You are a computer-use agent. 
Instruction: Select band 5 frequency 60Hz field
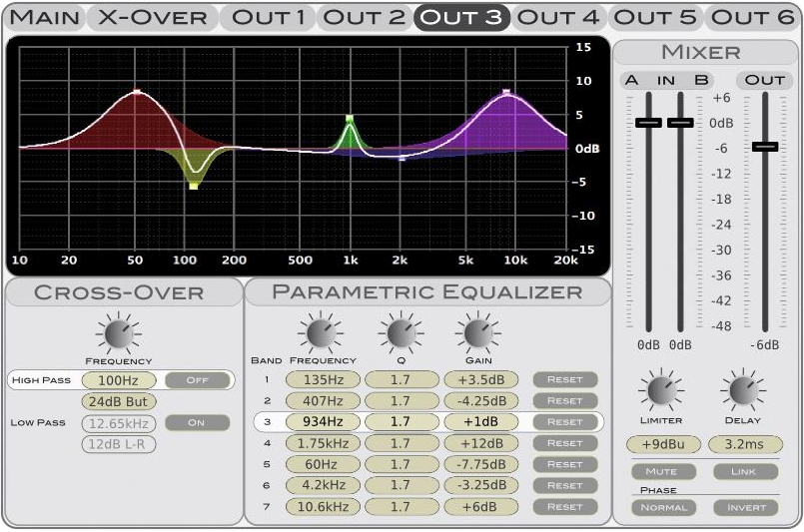point(323,464)
